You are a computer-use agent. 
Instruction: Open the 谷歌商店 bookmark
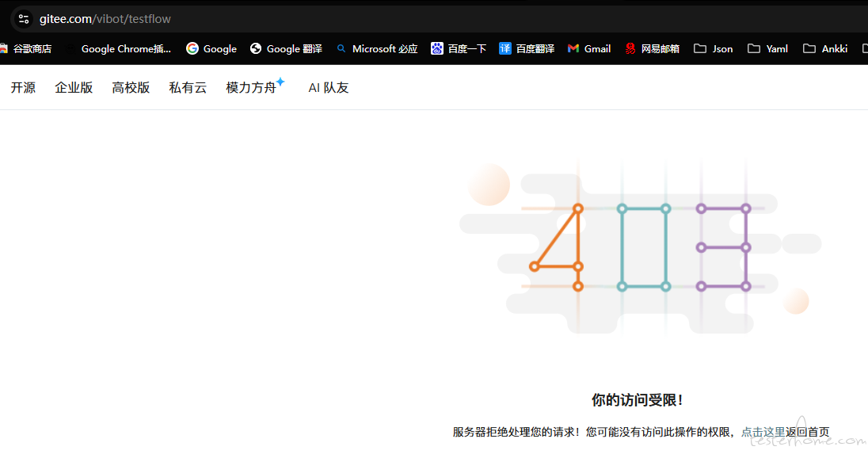pyautogui.click(x=27, y=49)
